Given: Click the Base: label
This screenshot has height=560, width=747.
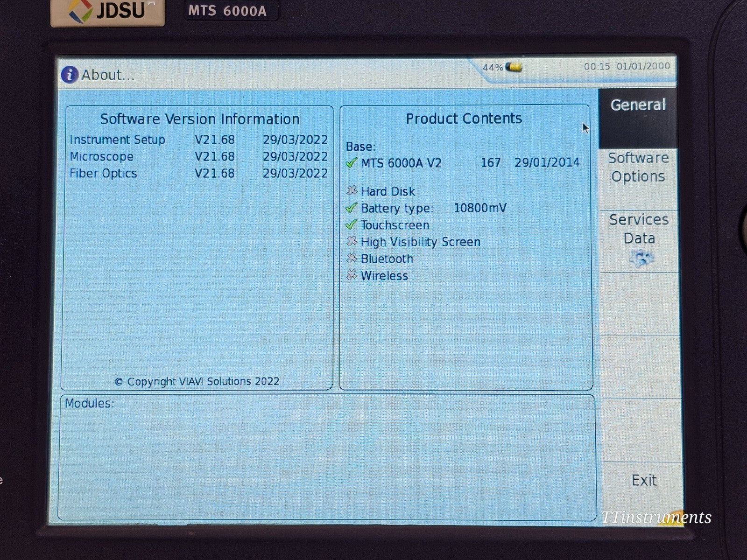Looking at the screenshot, I should 360,147.
